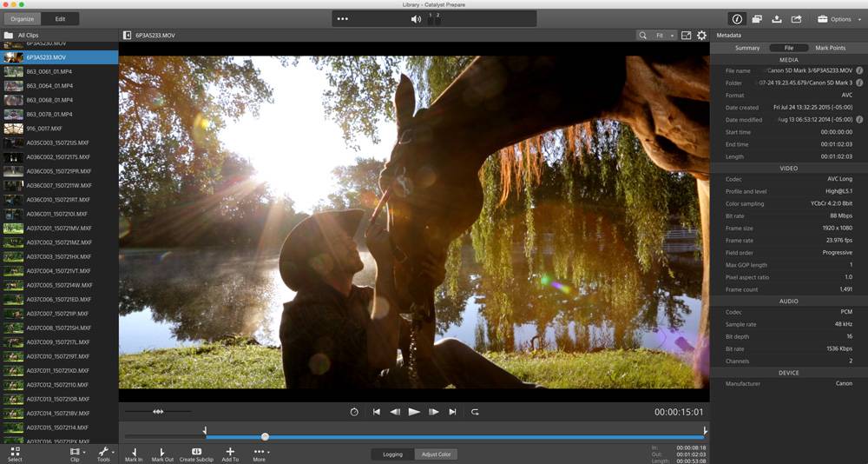Click the magnifier zoom icon above preview
The image size is (868, 464).
(x=642, y=35)
